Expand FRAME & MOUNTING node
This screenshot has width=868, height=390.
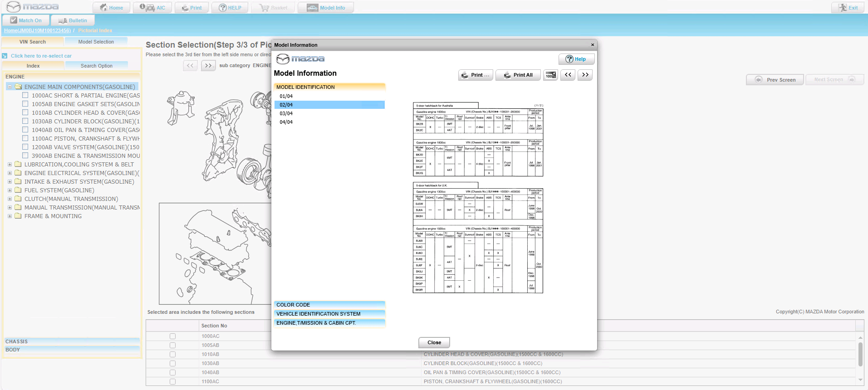[x=10, y=216]
